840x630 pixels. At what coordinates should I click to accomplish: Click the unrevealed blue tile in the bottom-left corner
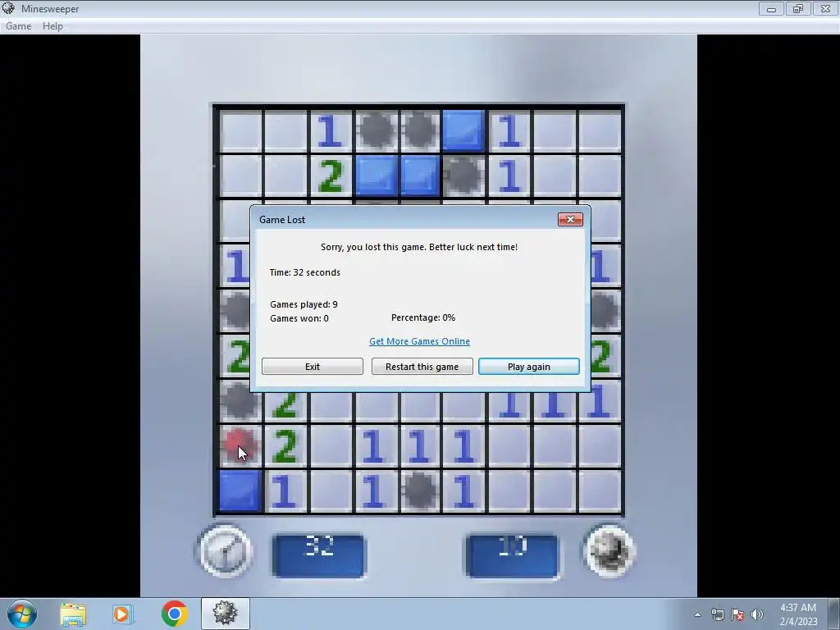point(240,491)
